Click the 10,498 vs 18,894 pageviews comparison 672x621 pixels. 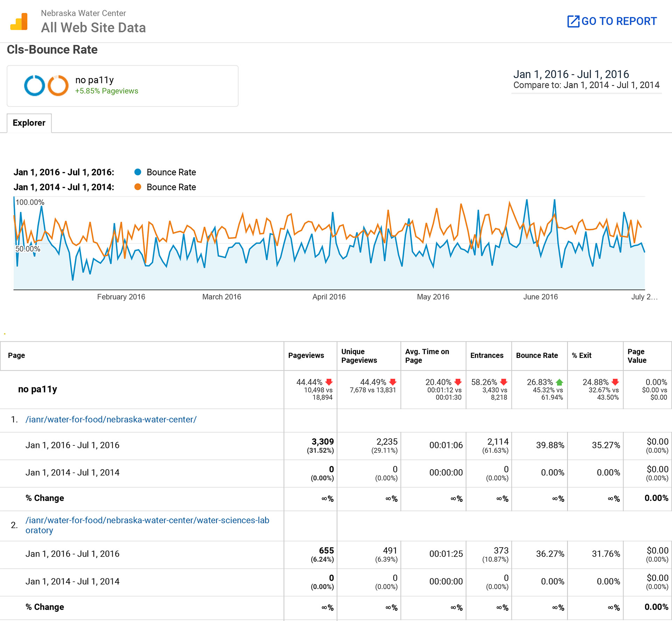[x=318, y=394]
